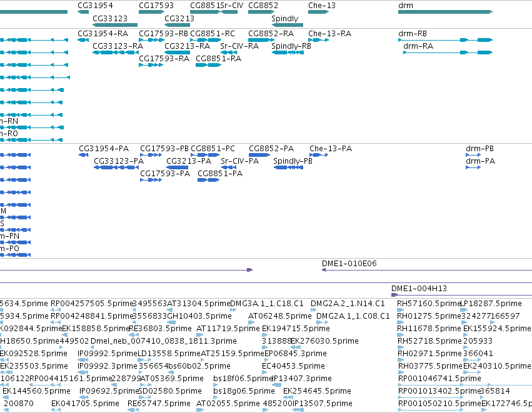Select the Spindly-RB transcript glyph
The image size is (532, 413).
coord(288,52)
